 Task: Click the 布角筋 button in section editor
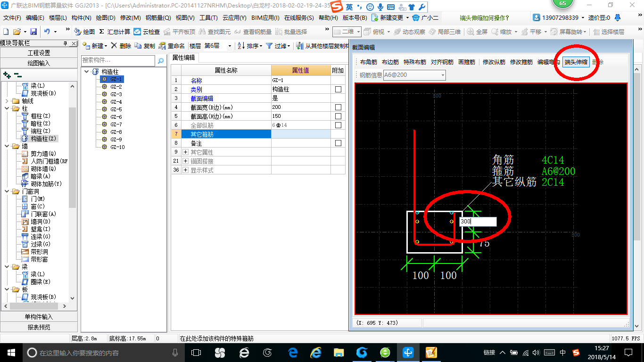[369, 62]
